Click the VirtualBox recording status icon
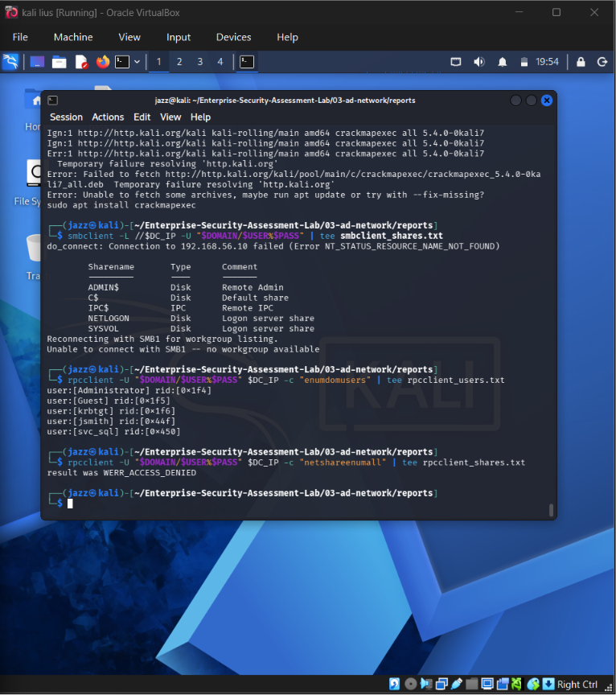 [502, 685]
